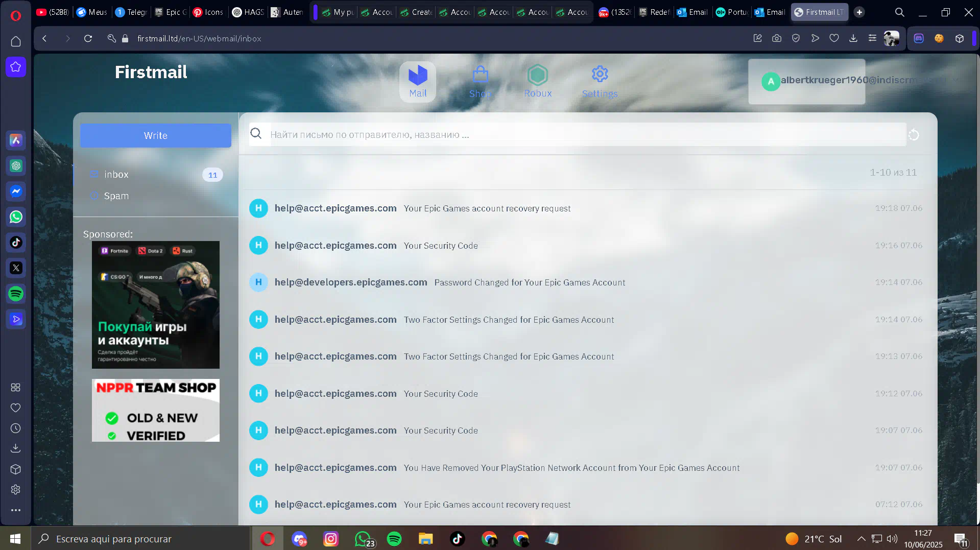This screenshot has width=980, height=550.
Task: Open File Explorer from the taskbar
Action: click(x=426, y=539)
